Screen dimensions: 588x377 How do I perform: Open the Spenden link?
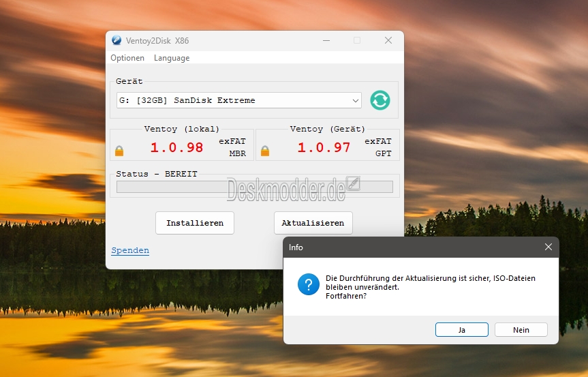coord(130,250)
